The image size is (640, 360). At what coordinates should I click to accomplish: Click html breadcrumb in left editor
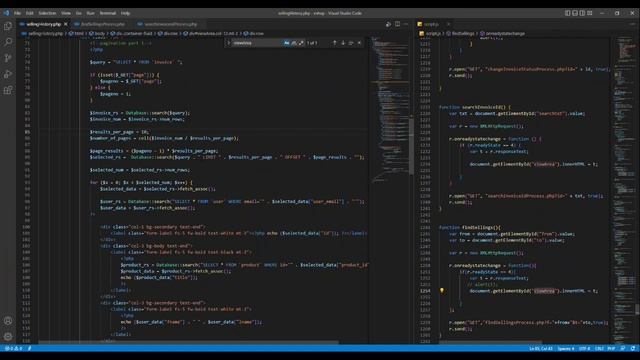tap(79, 33)
